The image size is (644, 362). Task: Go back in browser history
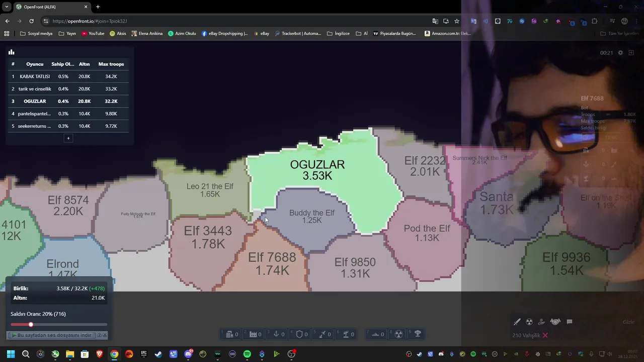[x=7, y=21]
